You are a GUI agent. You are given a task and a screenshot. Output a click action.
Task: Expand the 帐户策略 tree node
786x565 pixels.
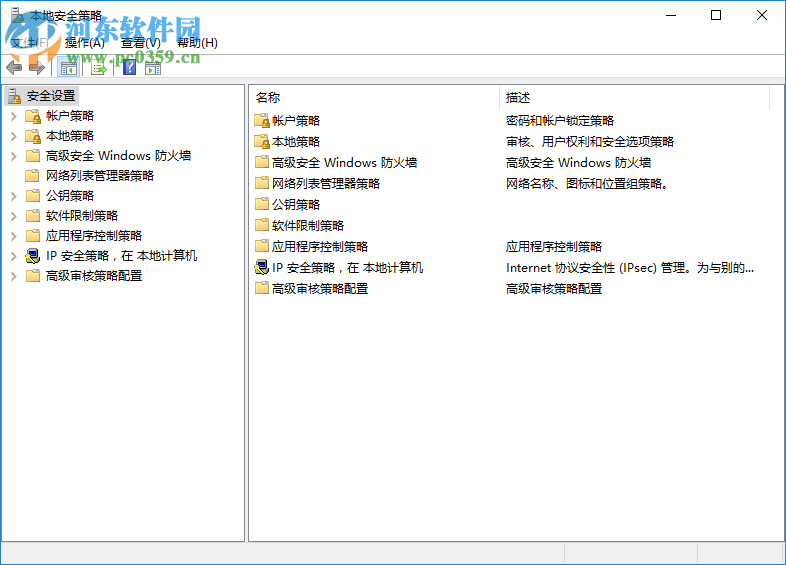pyautogui.click(x=14, y=116)
